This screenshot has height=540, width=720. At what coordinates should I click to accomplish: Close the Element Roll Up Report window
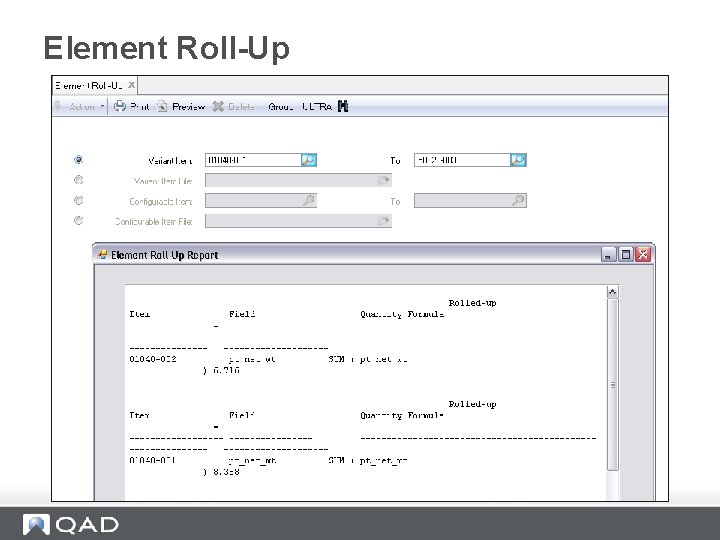tap(643, 254)
